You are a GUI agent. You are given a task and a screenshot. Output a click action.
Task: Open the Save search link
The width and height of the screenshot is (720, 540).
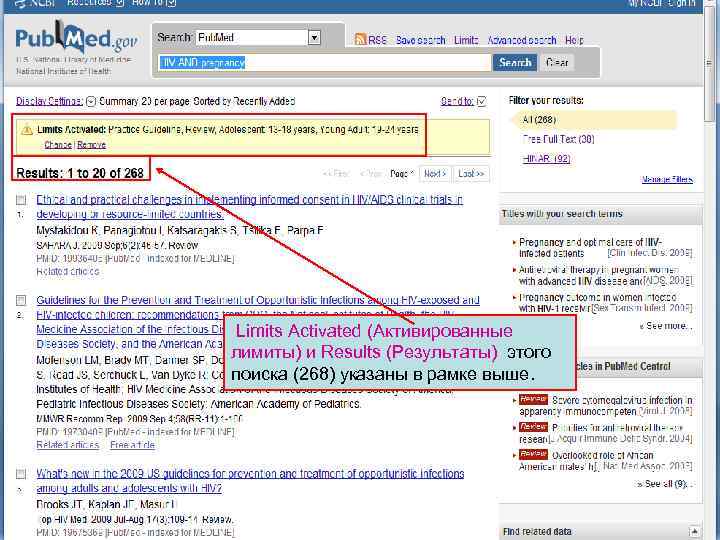421,40
